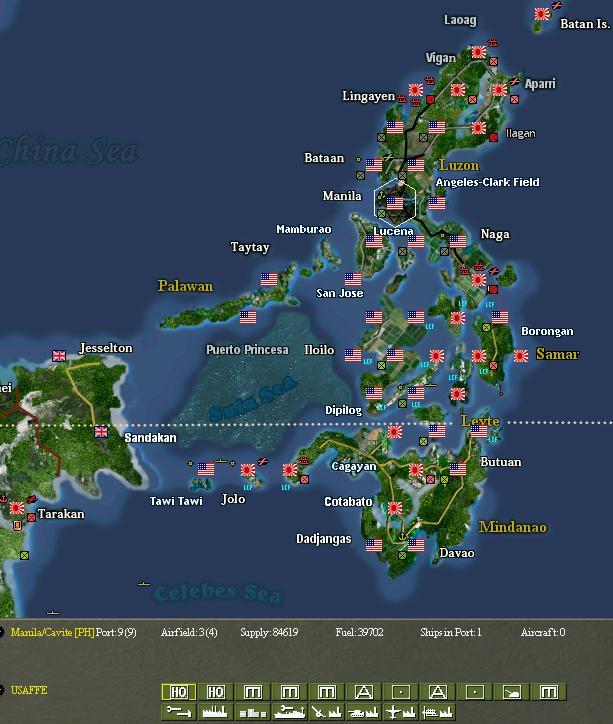The image size is (613, 724).
Task: Select the tank unit icon
Action: pyautogui.click(x=512, y=692)
